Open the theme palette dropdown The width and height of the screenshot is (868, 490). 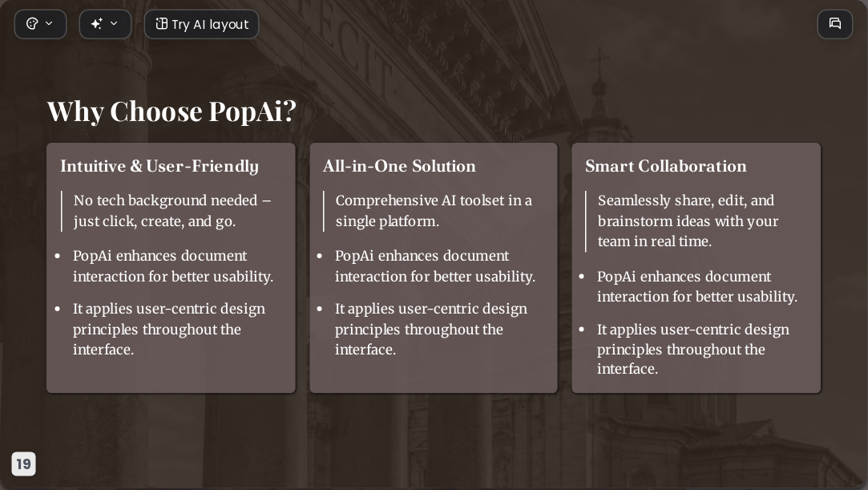point(40,24)
